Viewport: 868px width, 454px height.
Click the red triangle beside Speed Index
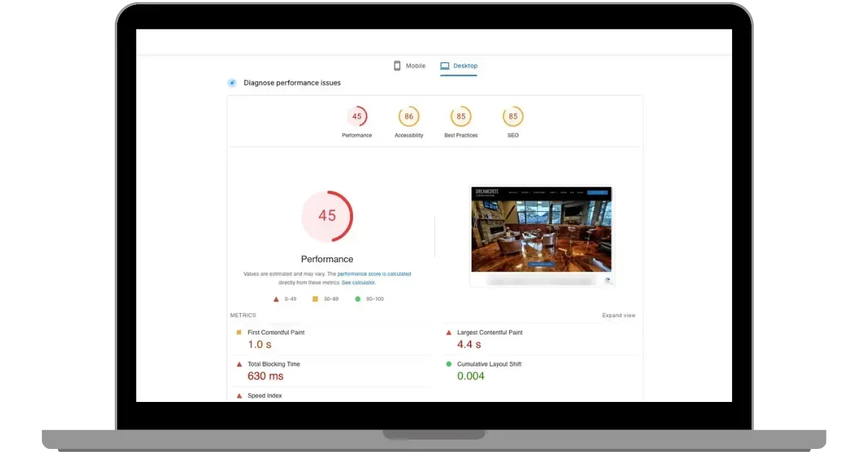coord(239,396)
